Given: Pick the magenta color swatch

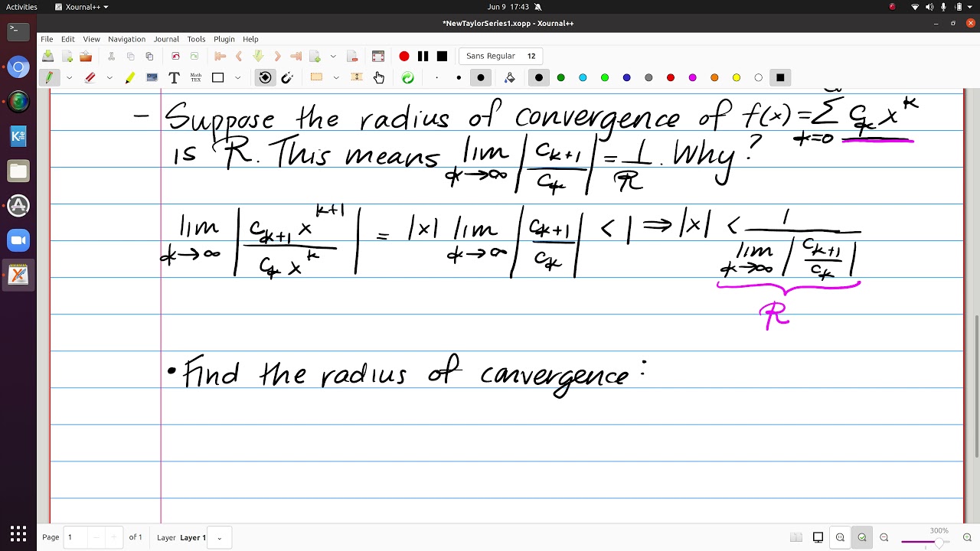Looking at the screenshot, I should coord(693,77).
